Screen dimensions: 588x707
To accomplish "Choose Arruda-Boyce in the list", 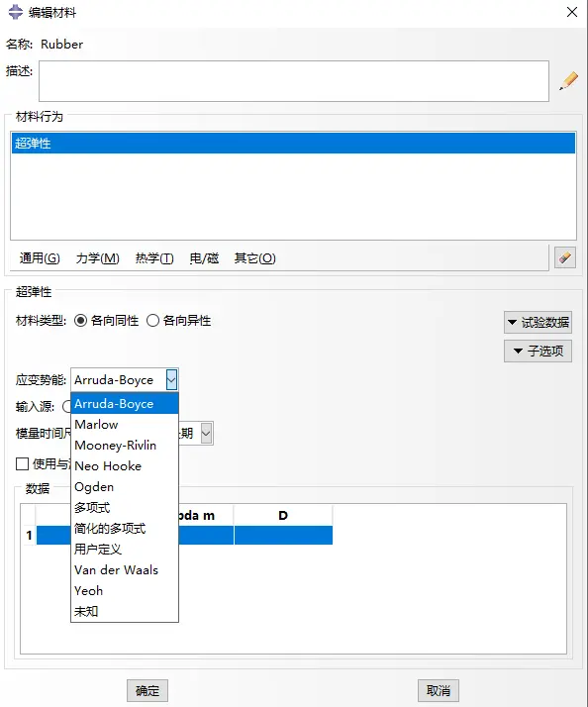I will pos(125,404).
